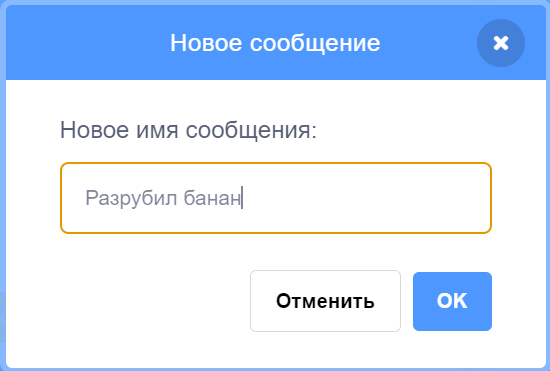Click the Отменить button
This screenshot has height=371, width=550.
325,301
